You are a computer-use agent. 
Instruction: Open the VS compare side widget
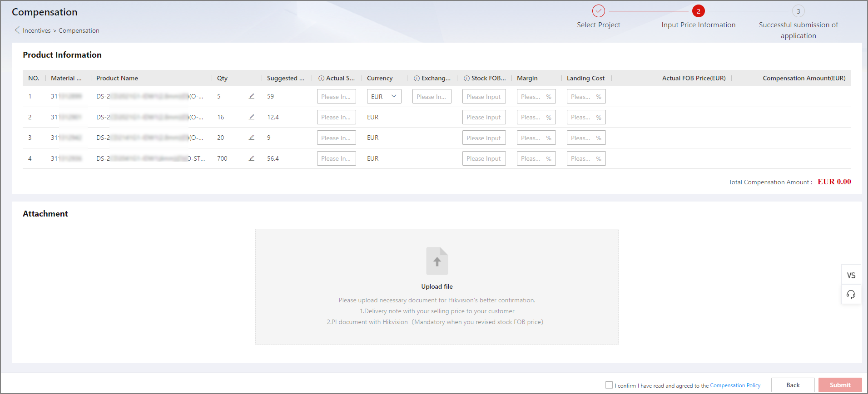click(x=851, y=275)
